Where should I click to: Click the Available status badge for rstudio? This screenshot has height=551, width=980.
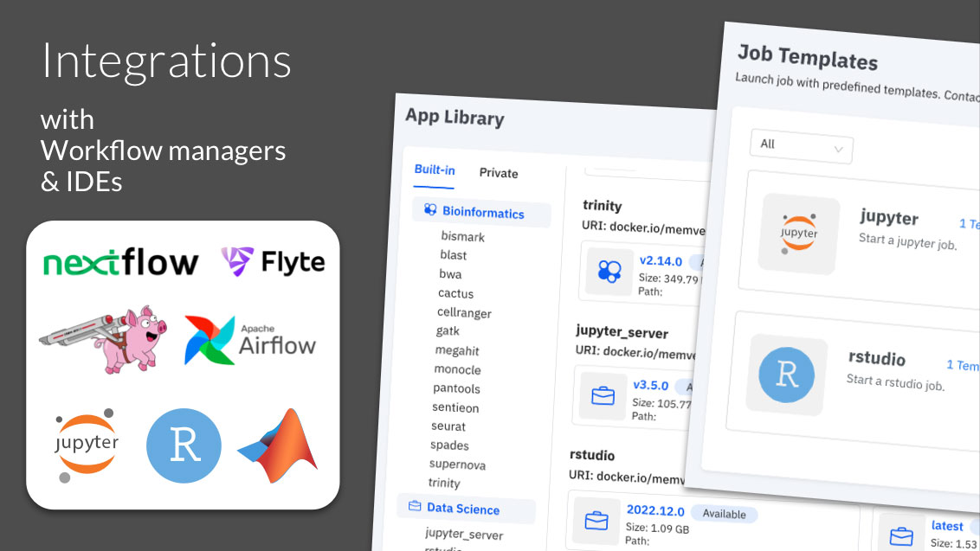[x=724, y=514]
